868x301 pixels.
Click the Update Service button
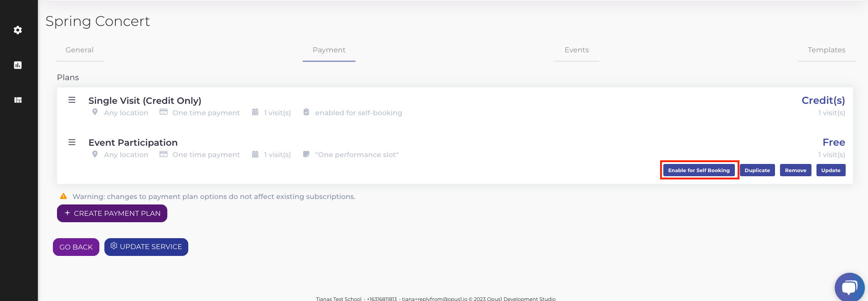(x=146, y=247)
